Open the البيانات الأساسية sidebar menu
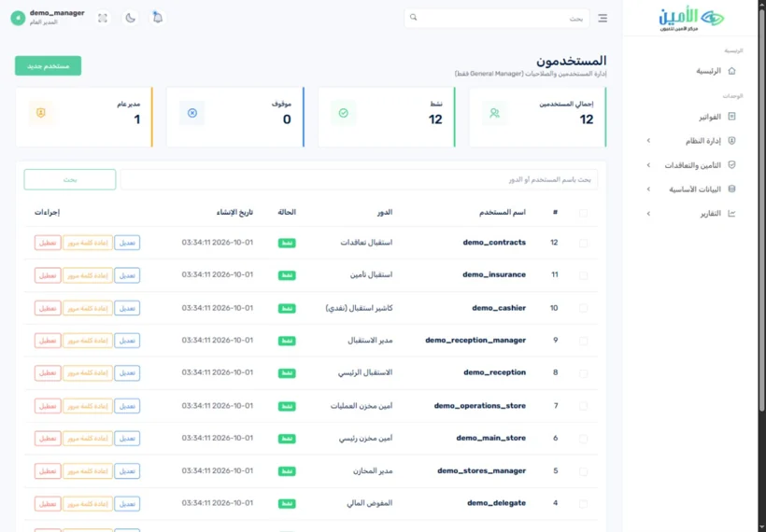766x532 pixels. (x=690, y=189)
